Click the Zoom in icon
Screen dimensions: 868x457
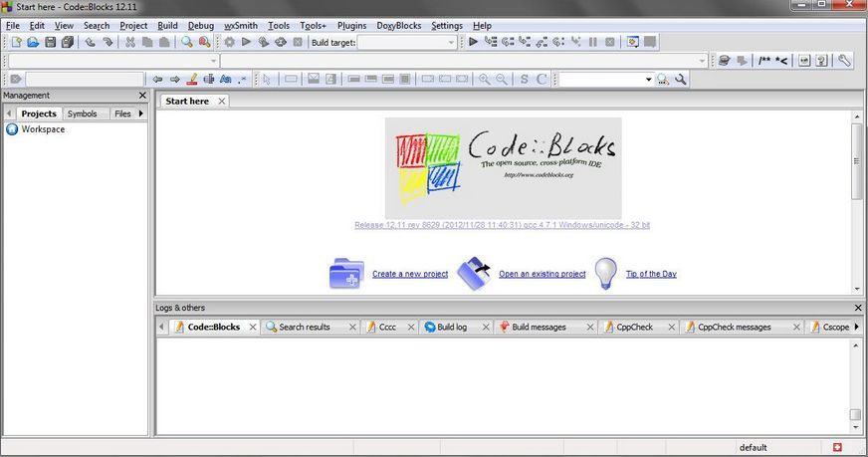point(485,80)
